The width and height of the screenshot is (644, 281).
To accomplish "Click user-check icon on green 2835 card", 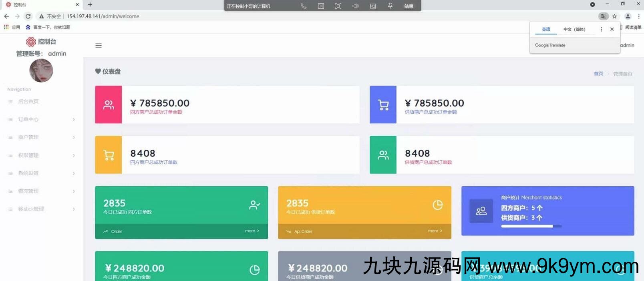I will click(255, 205).
